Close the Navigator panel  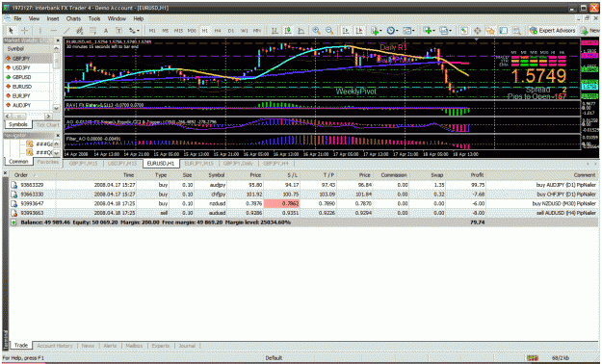58,136
